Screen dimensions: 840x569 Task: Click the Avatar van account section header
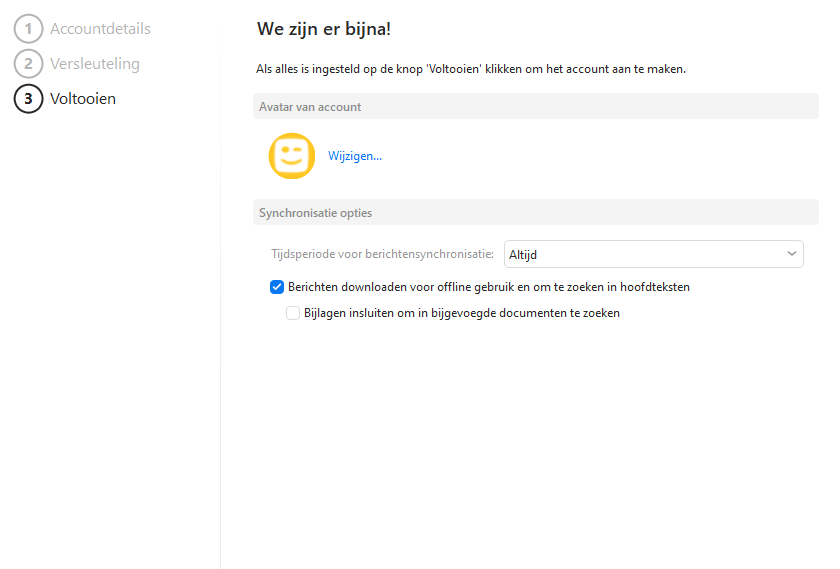point(310,107)
